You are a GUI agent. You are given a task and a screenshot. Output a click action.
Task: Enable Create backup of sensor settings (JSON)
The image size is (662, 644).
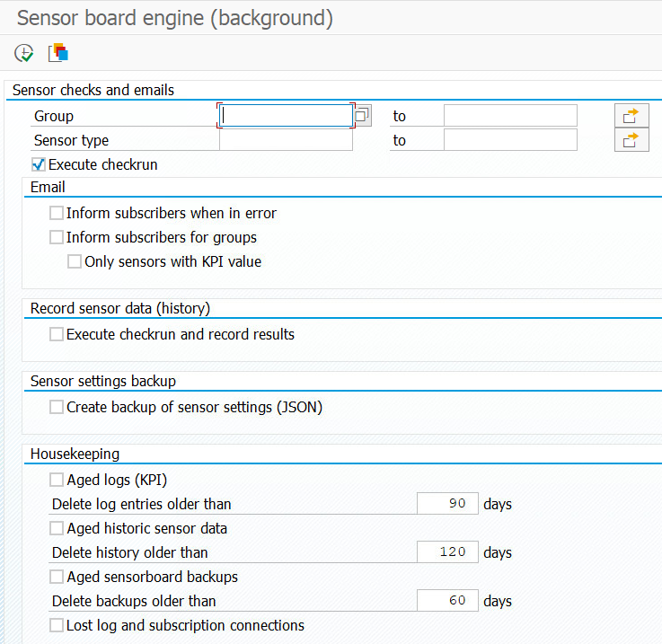click(x=57, y=407)
